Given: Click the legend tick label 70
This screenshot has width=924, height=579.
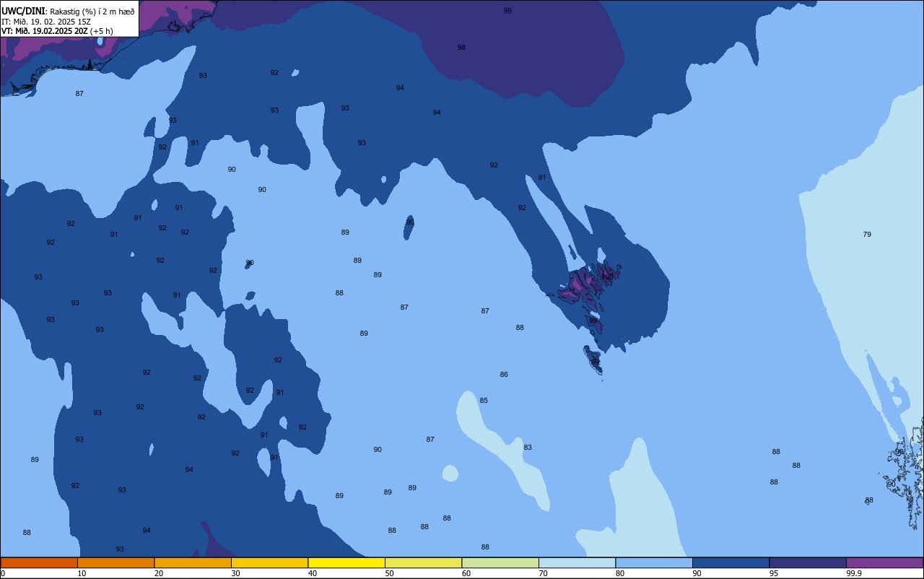Looking at the screenshot, I should (543, 573).
